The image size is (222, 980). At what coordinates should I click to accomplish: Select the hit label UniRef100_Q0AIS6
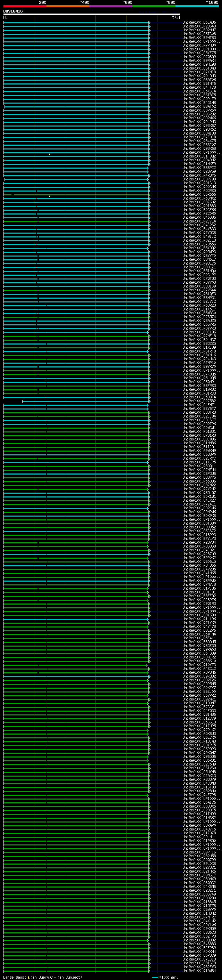pos(199,802)
